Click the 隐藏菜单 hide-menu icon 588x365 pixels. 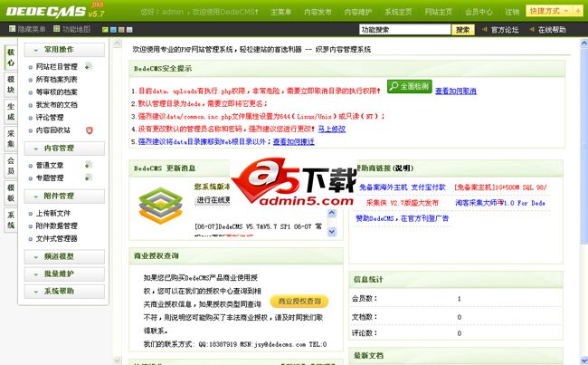[13, 29]
